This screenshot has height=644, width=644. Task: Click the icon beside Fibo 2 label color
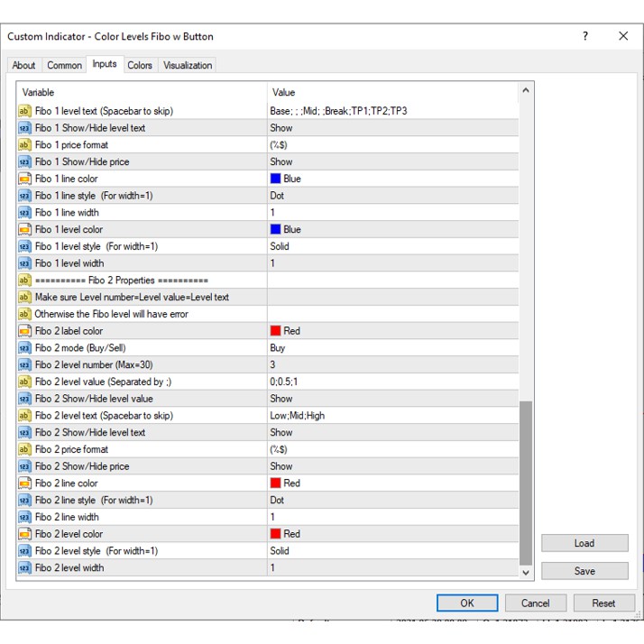pyautogui.click(x=24, y=331)
